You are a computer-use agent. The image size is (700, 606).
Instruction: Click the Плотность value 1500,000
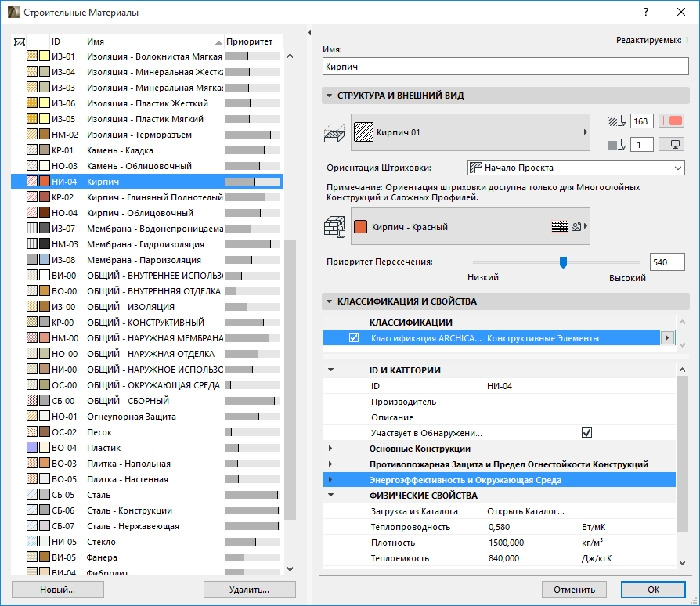506,543
